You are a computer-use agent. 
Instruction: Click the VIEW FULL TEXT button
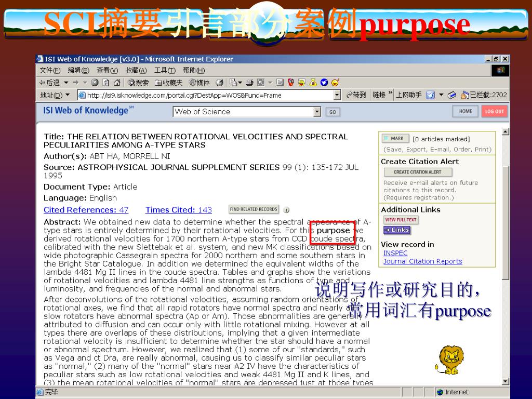[401, 220]
